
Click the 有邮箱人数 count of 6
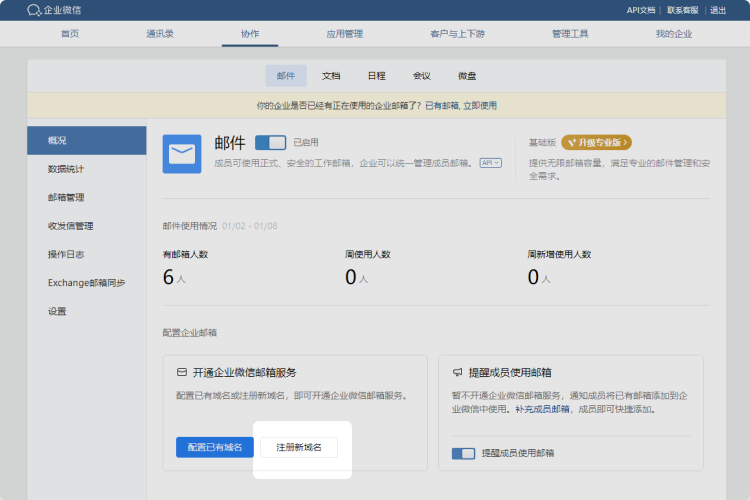coord(168,277)
